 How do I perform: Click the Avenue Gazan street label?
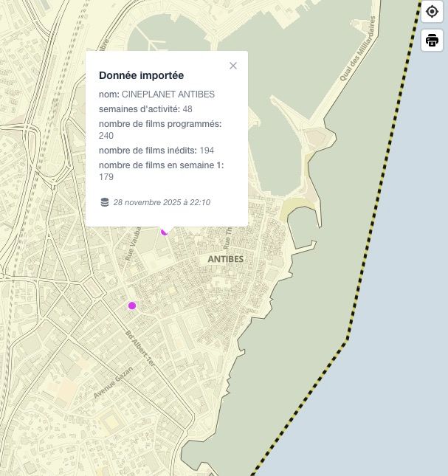[x=113, y=382]
